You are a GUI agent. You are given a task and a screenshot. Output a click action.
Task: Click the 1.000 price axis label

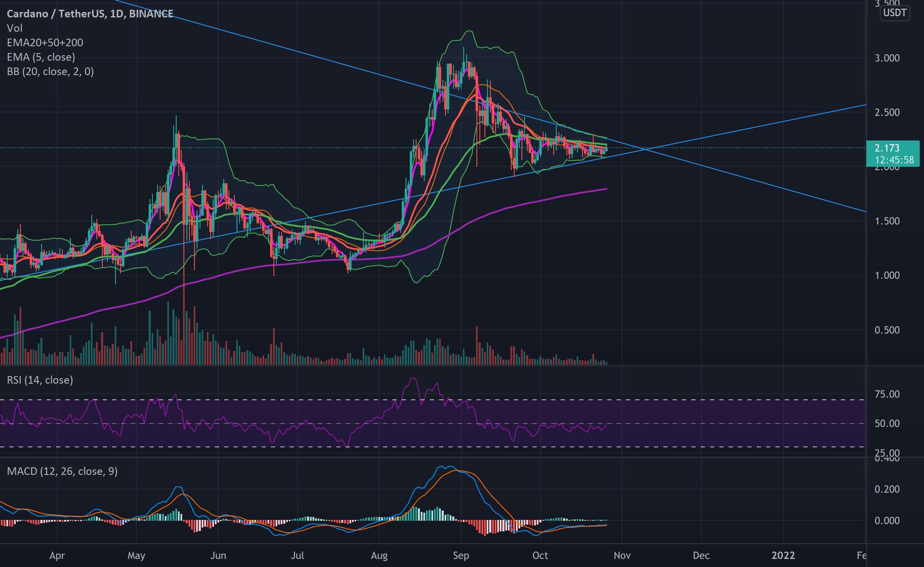click(887, 275)
